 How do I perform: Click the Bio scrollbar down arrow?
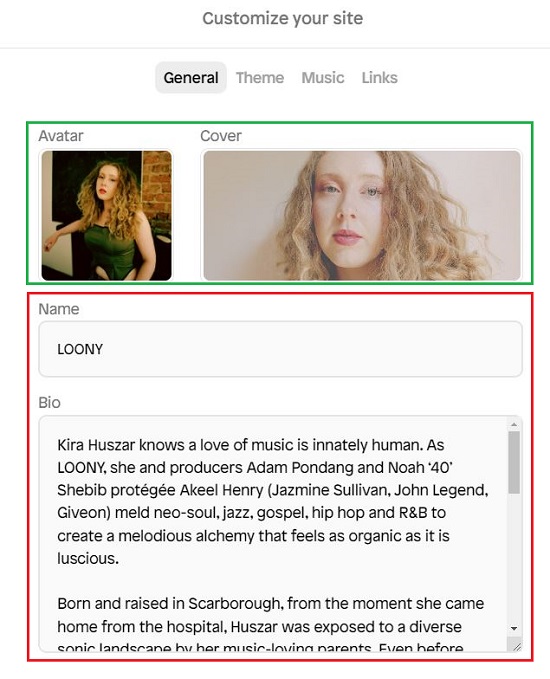(x=514, y=628)
